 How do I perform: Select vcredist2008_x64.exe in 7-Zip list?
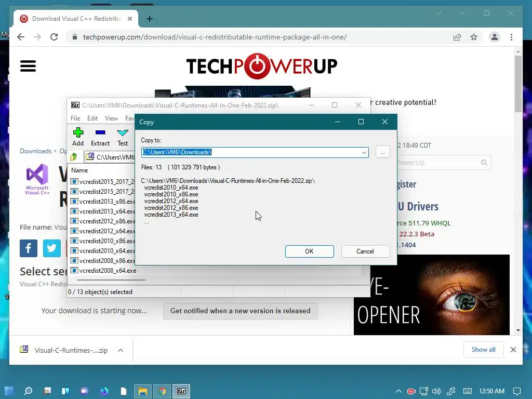coord(103,271)
